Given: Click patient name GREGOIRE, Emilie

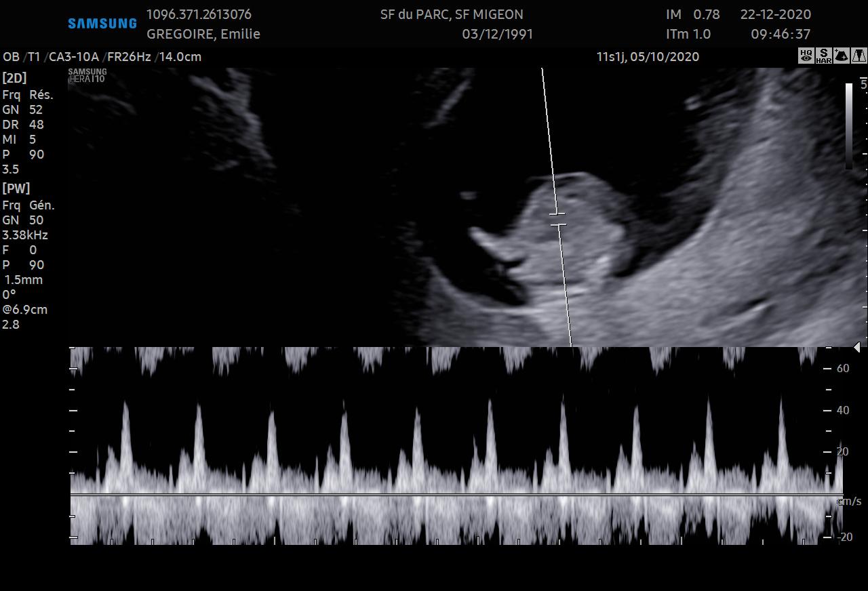Looking at the screenshot, I should (203, 34).
